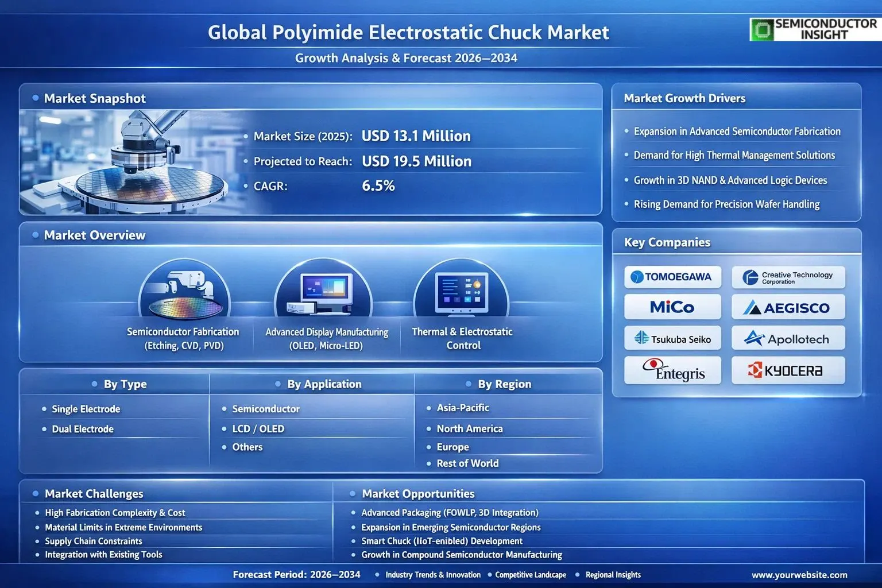Screen dimensions: 882x588
Task: Click the USD 13.1 Million value
Action: 416,136
